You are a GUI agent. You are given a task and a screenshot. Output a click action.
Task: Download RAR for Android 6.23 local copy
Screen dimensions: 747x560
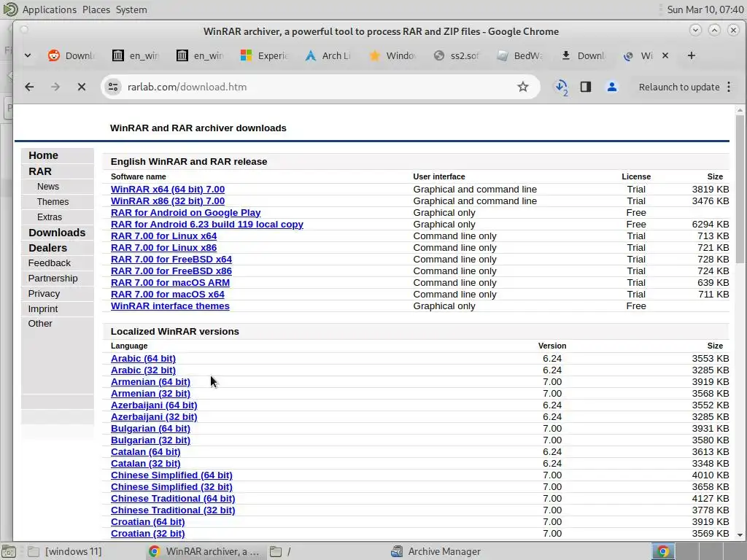(206, 225)
